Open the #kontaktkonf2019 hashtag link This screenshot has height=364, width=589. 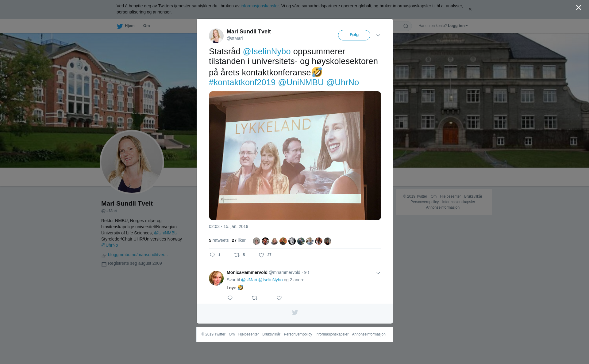click(242, 82)
